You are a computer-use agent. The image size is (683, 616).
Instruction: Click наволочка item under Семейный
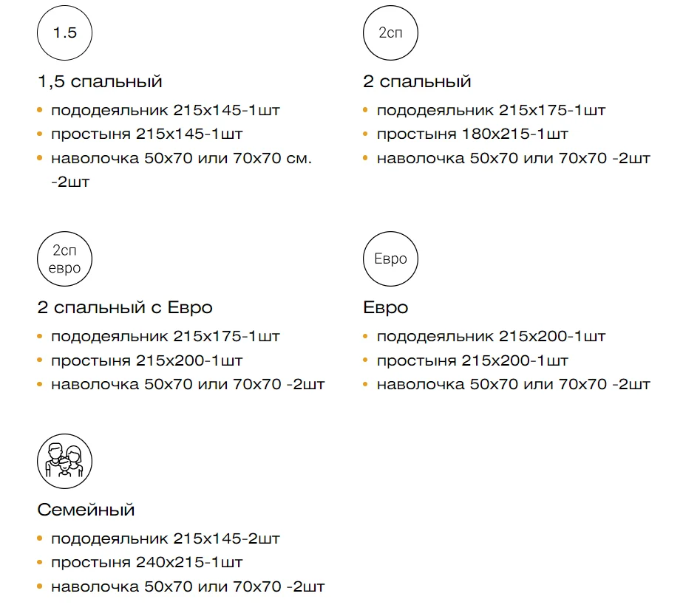(x=188, y=586)
